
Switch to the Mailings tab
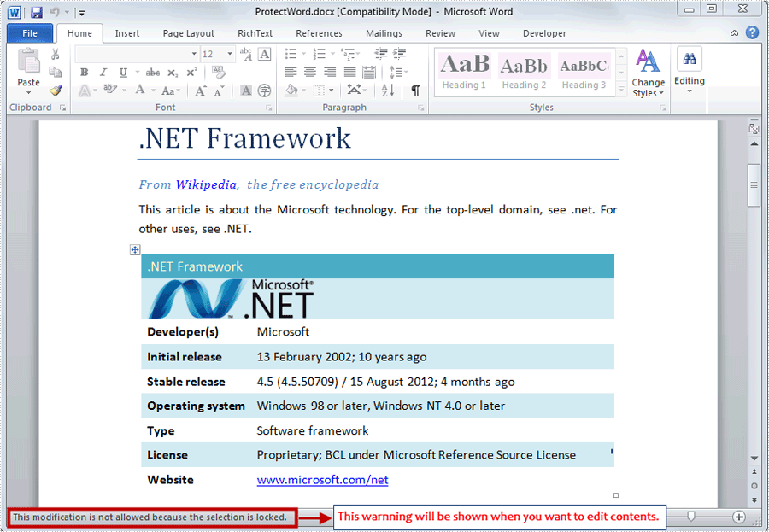pos(384,33)
